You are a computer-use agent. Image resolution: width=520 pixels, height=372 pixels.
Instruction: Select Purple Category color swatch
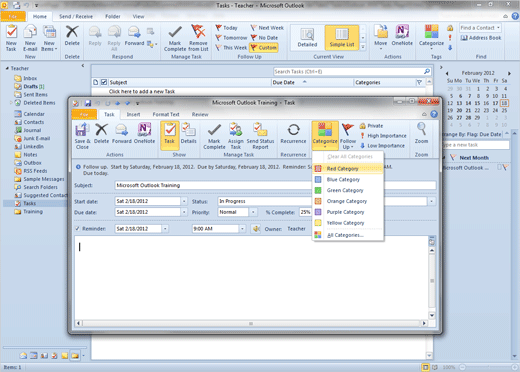tap(318, 212)
